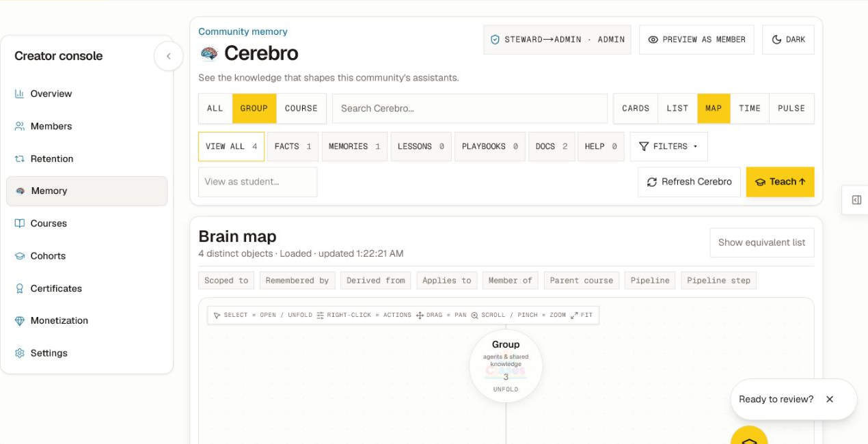Click the yellow floating graduation cap button

tap(749, 435)
